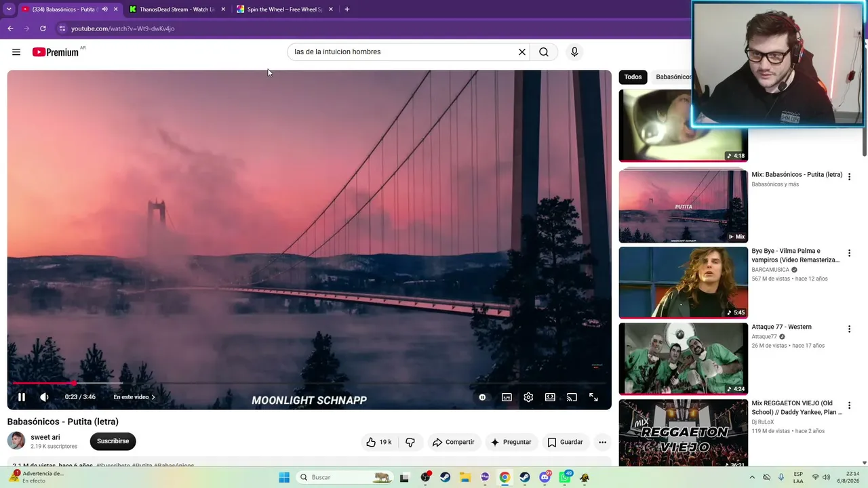Switch to Spin the Wheel browser tab
868x488 pixels.
tap(284, 9)
